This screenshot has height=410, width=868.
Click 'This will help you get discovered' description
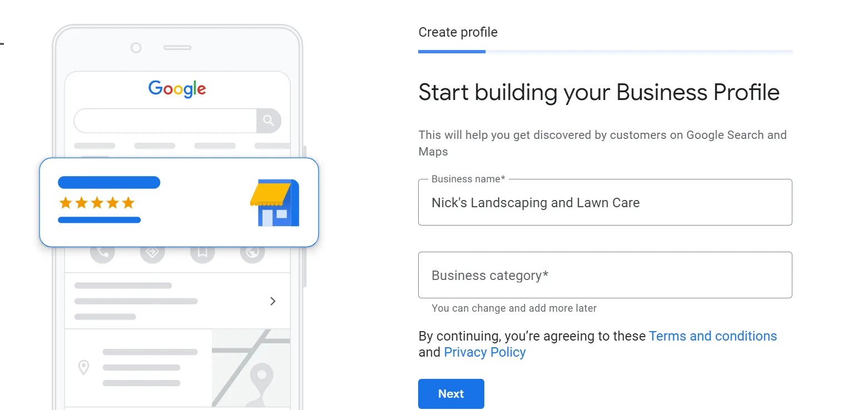(x=602, y=143)
